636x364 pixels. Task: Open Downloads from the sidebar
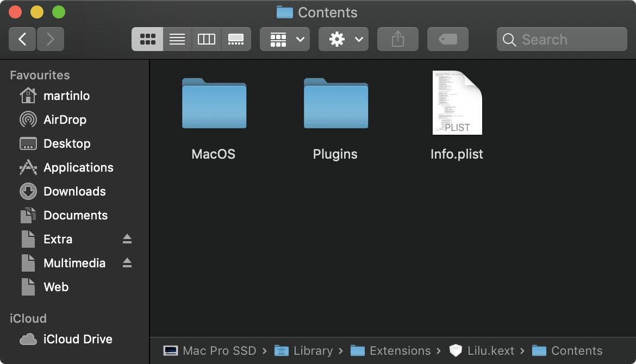tap(74, 191)
